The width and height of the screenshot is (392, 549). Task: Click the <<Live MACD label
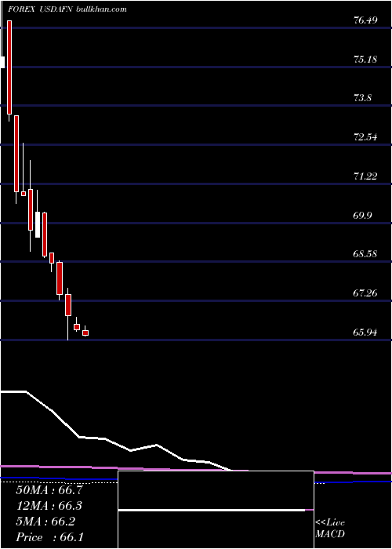tap(330, 529)
